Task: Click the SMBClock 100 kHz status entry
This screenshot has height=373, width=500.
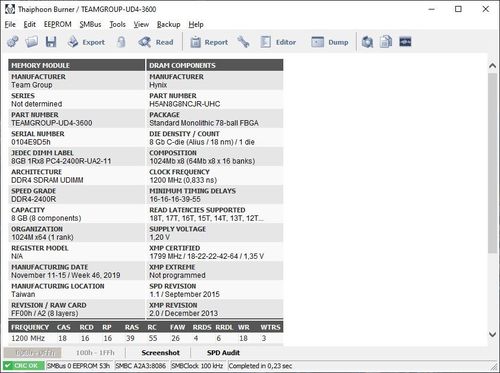Action: [x=197, y=366]
